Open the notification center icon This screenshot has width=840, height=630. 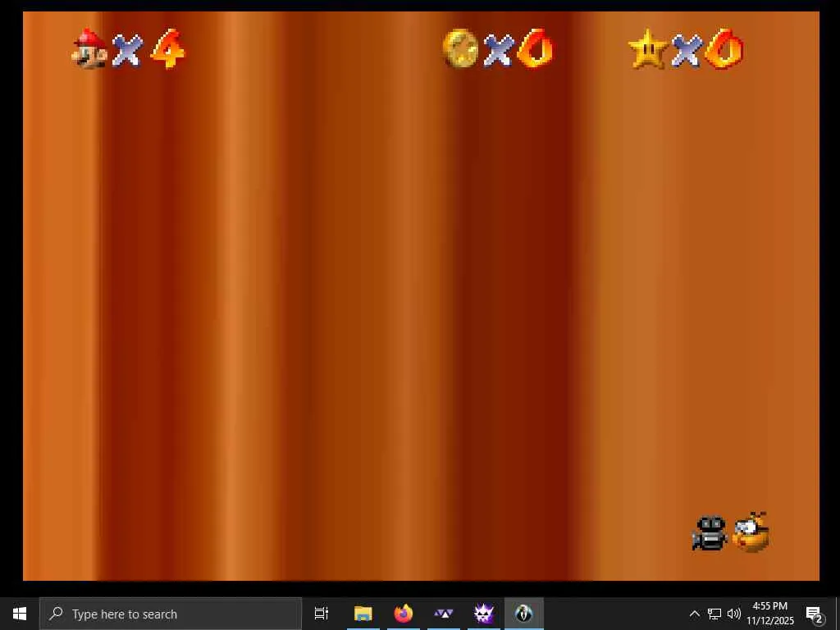(815, 614)
